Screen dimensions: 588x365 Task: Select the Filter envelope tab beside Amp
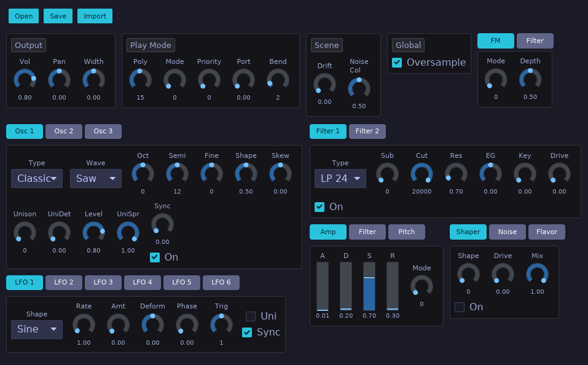(x=367, y=232)
